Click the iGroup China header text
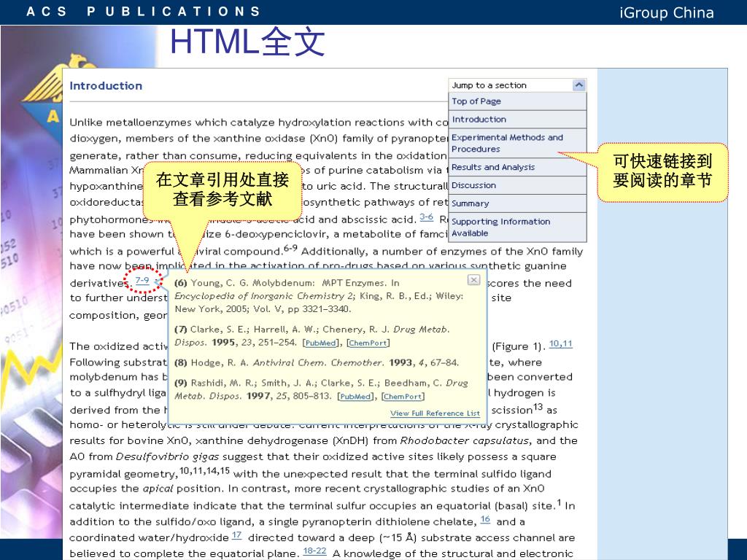Screen dimensions: 747x560 (x=667, y=12)
